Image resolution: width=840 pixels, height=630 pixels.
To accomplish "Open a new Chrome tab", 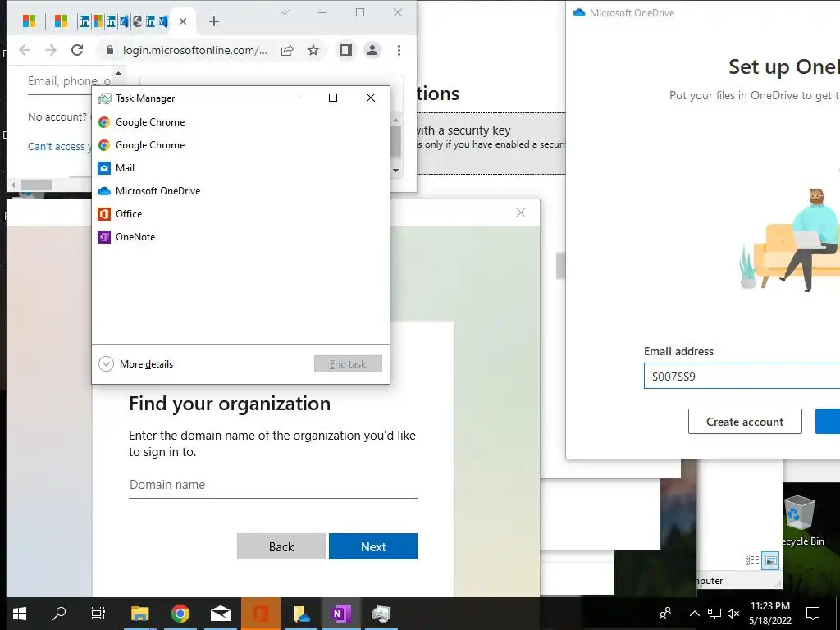I will (x=214, y=21).
